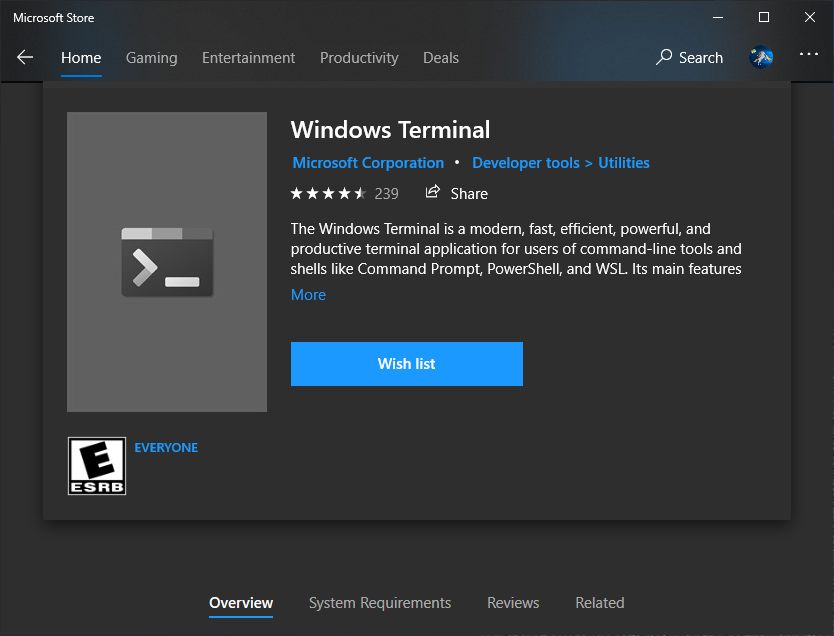
Task: Switch to the Gaming tab
Action: (152, 57)
